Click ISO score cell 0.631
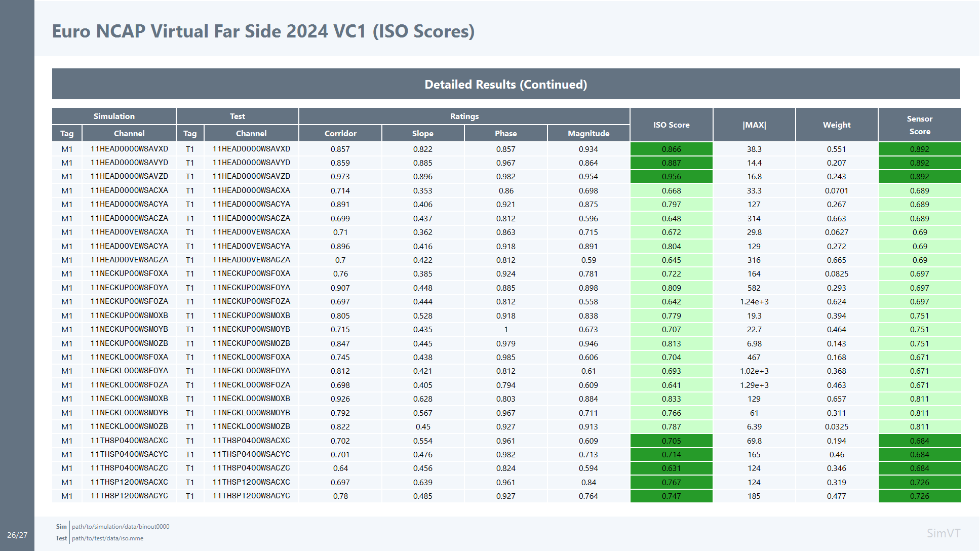980x551 pixels. click(x=671, y=468)
